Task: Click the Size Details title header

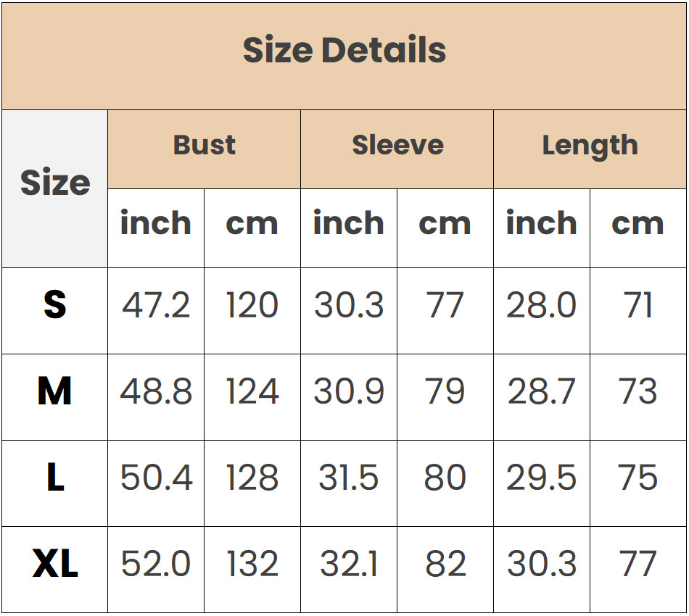Action: [x=344, y=51]
